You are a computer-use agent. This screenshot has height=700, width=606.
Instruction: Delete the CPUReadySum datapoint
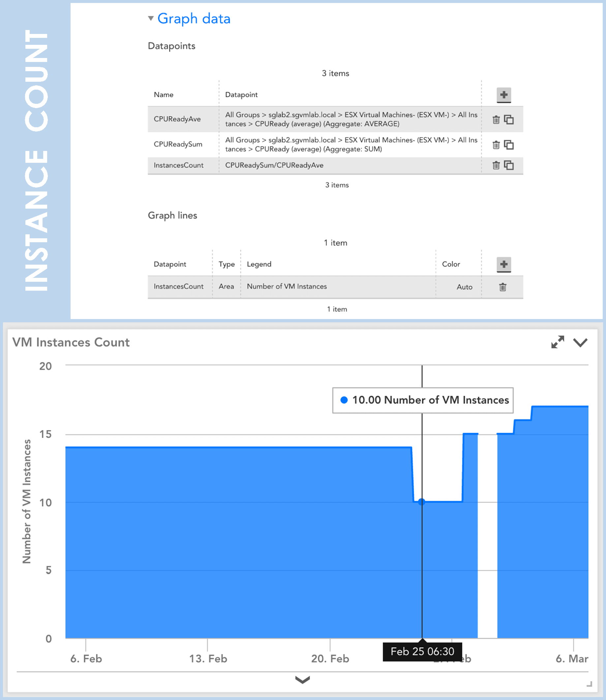(x=496, y=145)
